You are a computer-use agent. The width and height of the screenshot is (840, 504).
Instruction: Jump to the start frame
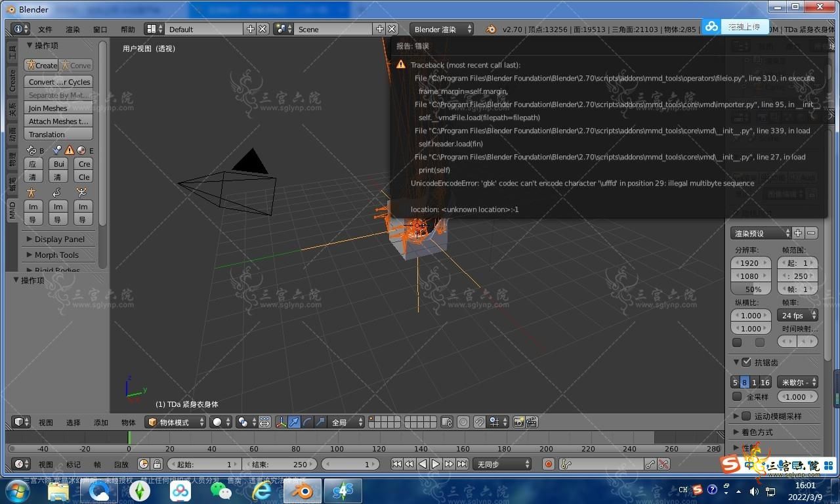coord(396,464)
